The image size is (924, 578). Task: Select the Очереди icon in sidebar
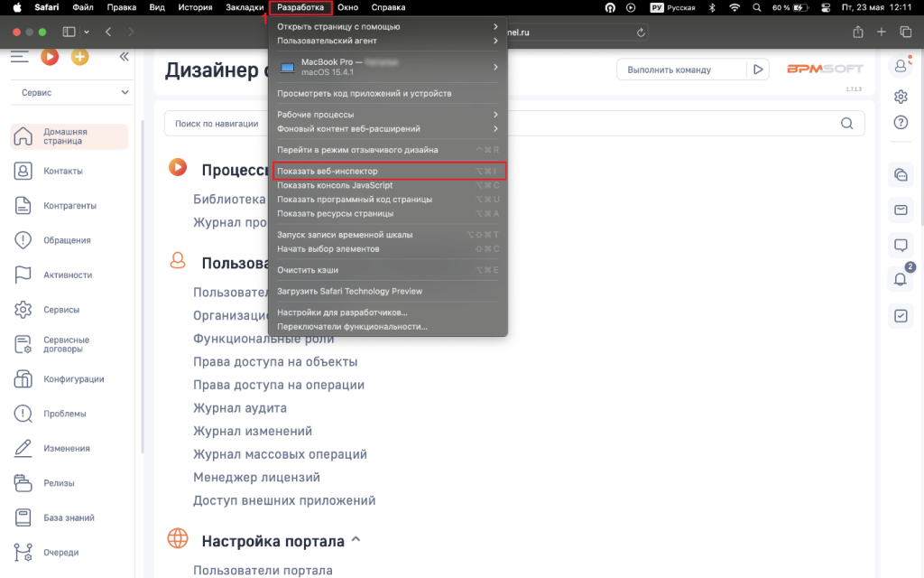coord(23,552)
